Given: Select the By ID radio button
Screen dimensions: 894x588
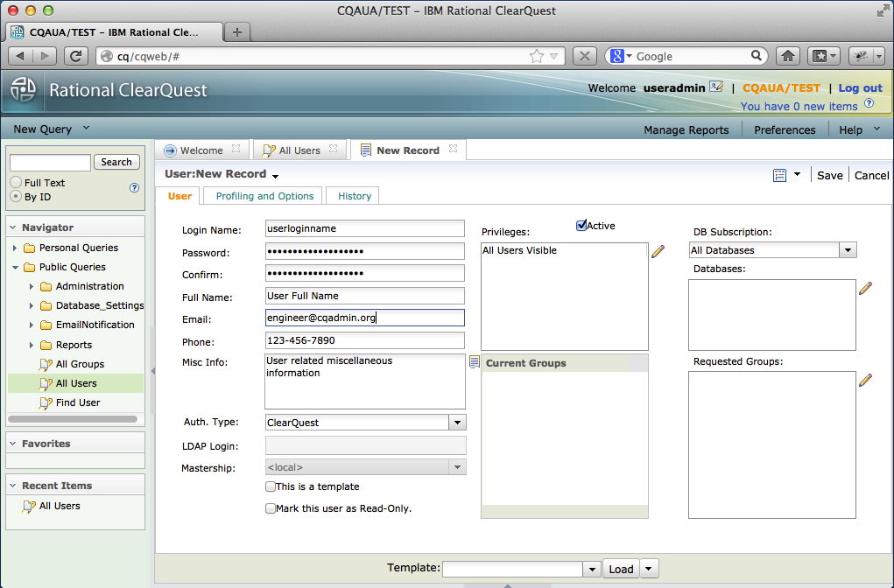Looking at the screenshot, I should click(x=16, y=196).
